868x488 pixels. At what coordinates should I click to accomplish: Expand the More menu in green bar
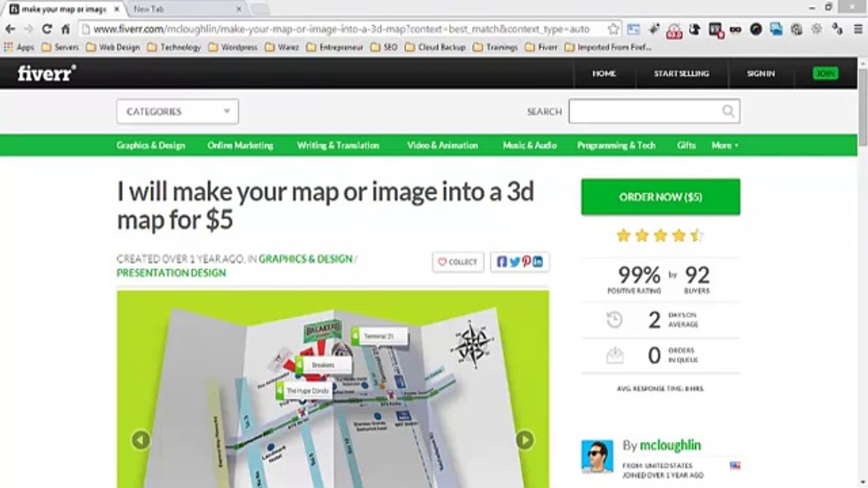click(725, 145)
